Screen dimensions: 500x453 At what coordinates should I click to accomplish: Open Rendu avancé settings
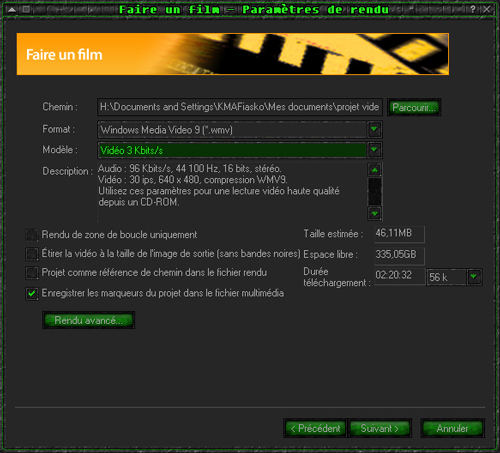pos(89,320)
